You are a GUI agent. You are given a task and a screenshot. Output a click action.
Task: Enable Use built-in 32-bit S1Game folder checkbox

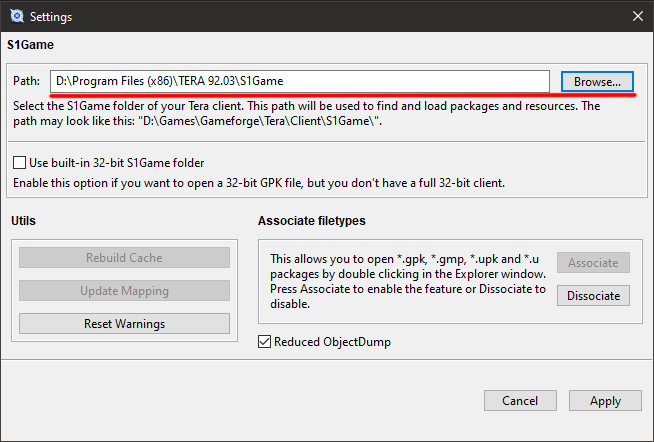pyautogui.click(x=20, y=162)
